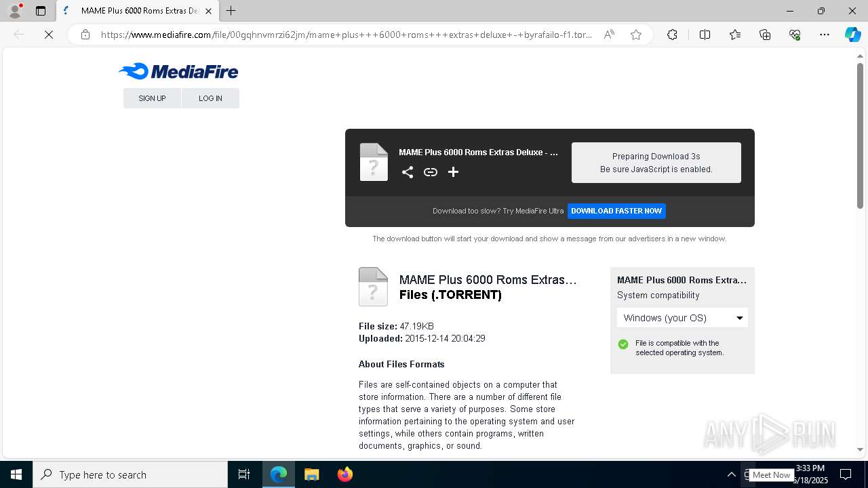This screenshot has height=488, width=868.
Task: Click the 'About Files Formats' heading
Action: pos(401,364)
